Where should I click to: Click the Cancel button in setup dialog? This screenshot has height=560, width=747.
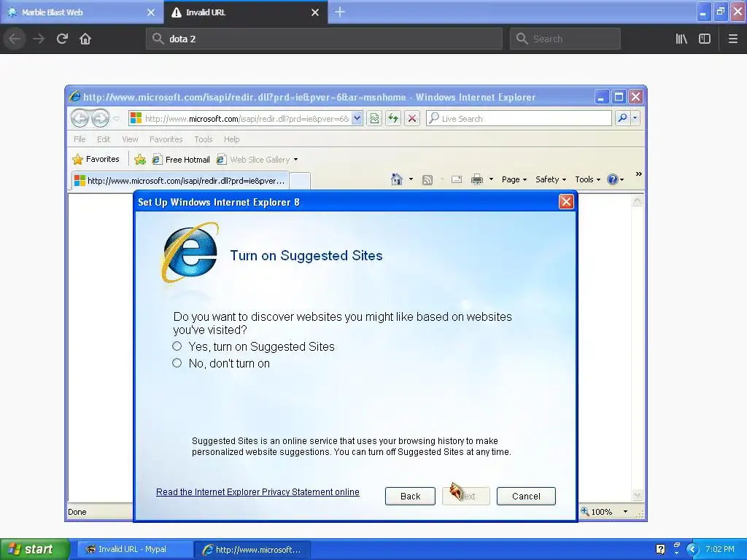pyautogui.click(x=526, y=496)
